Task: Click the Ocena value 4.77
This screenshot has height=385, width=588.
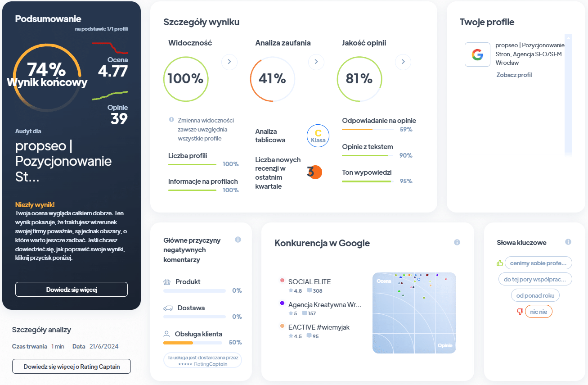Action: point(113,71)
